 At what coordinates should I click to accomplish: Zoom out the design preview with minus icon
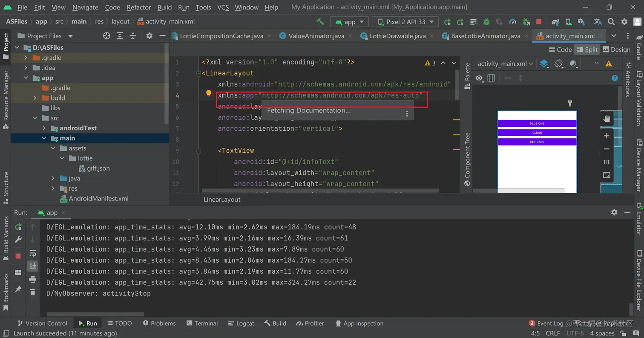[x=607, y=149]
